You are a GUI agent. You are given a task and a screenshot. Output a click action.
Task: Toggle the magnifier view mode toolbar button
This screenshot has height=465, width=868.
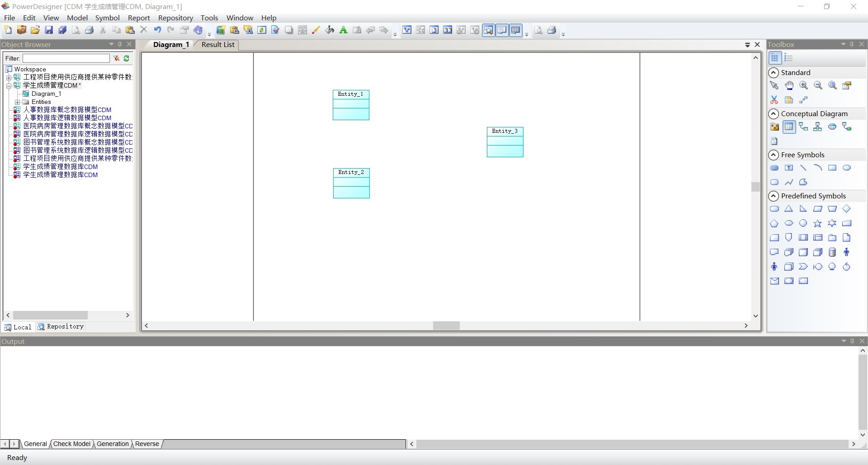point(489,30)
